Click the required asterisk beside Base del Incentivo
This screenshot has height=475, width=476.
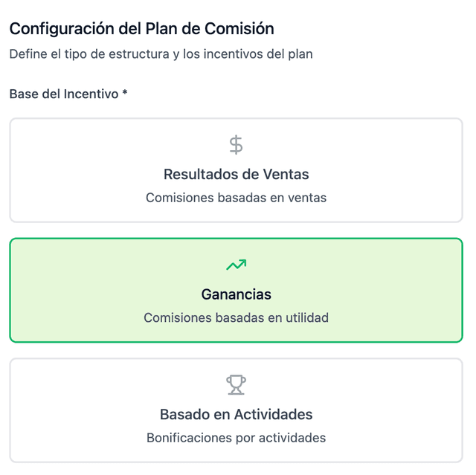tap(125, 94)
